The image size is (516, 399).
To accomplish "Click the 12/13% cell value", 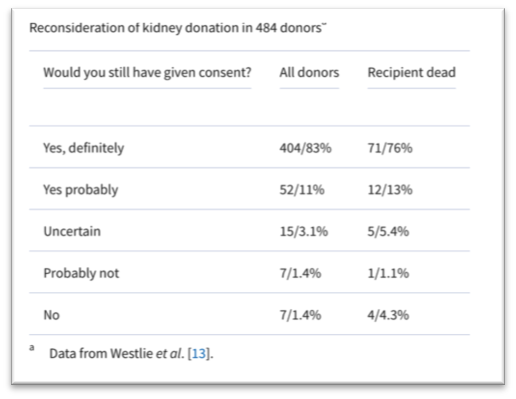I will click(390, 190).
